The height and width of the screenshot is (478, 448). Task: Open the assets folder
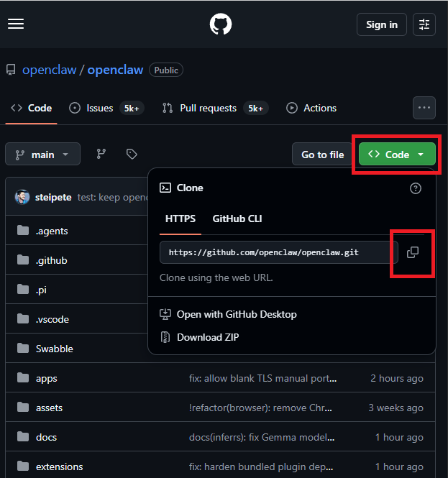tap(49, 408)
